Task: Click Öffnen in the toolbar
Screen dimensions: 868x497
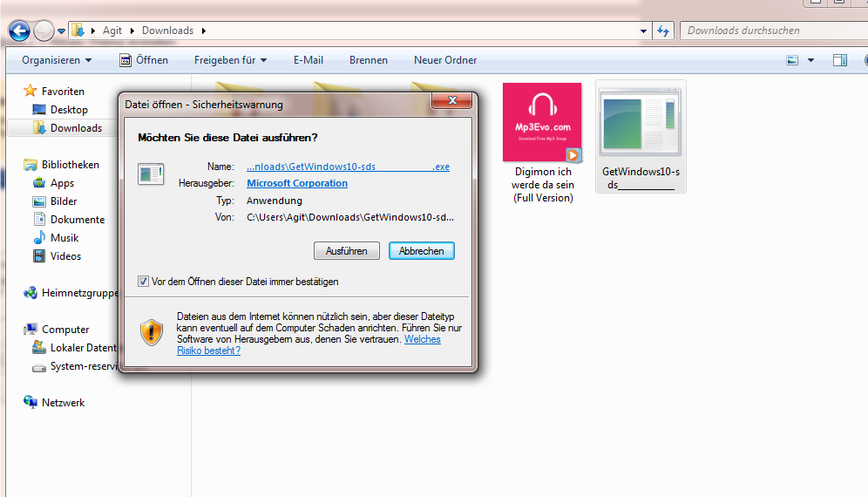Action: (144, 60)
